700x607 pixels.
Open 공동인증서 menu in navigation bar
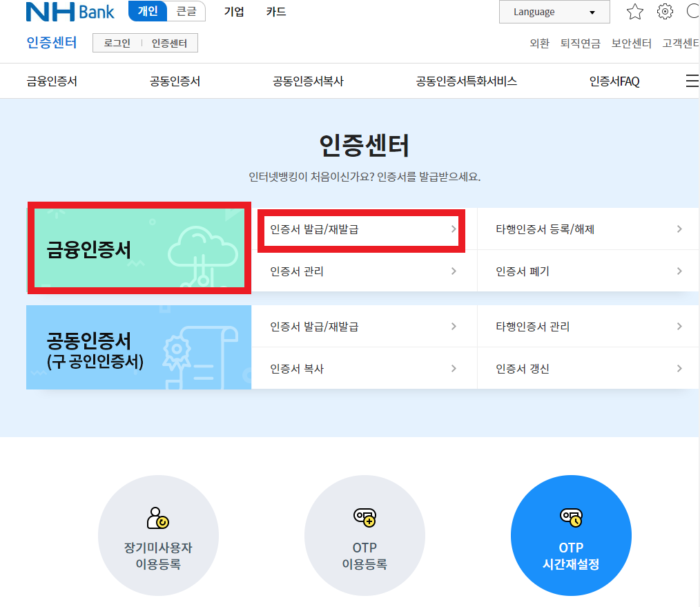175,81
